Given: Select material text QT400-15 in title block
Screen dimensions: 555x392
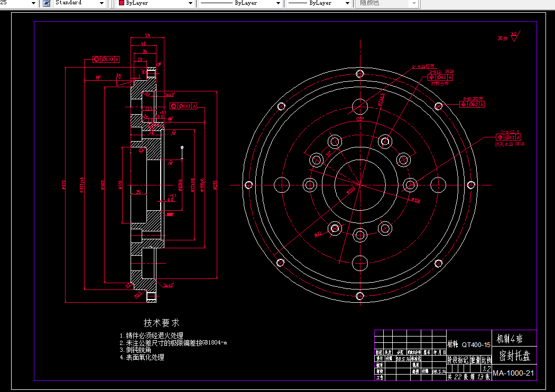Looking at the screenshot, I should [x=476, y=344].
